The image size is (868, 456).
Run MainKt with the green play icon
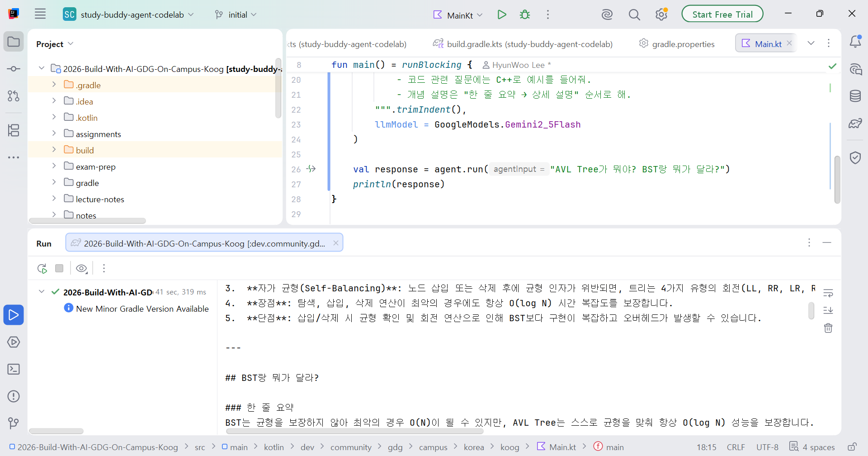click(x=502, y=14)
